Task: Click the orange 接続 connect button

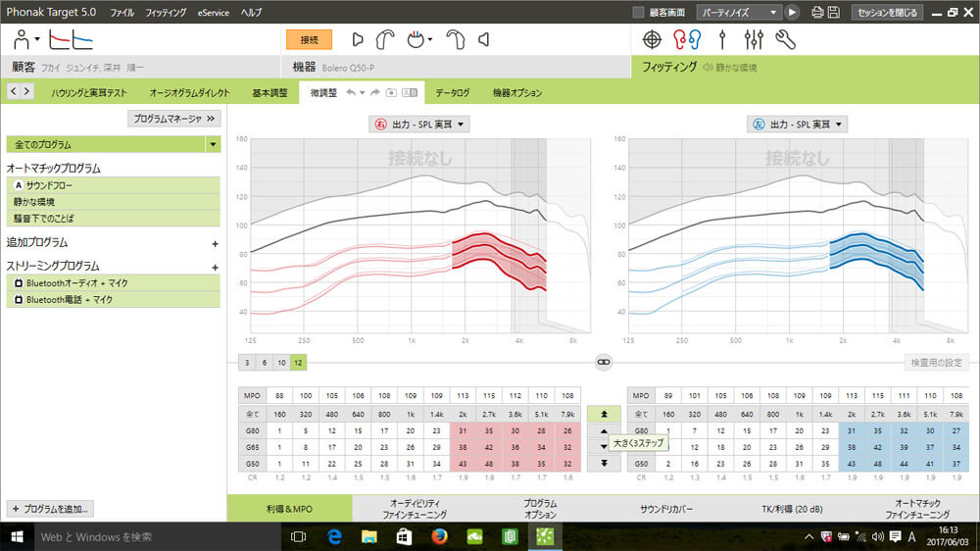Action: 309,40
